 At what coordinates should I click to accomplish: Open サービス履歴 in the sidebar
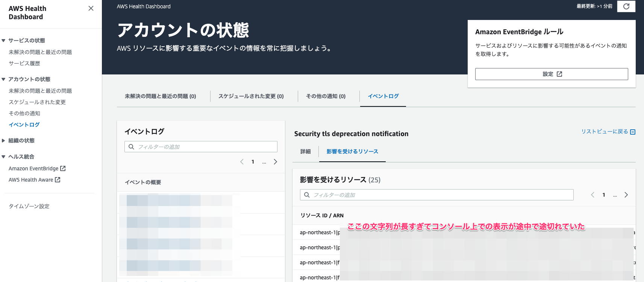[x=24, y=63]
